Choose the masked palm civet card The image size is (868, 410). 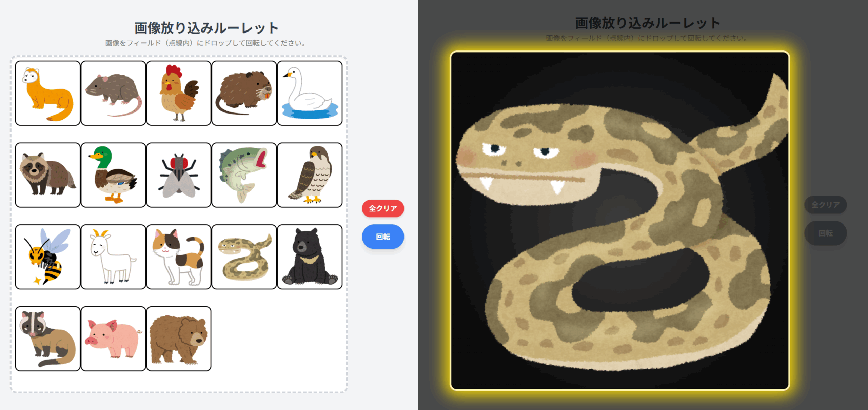click(48, 339)
